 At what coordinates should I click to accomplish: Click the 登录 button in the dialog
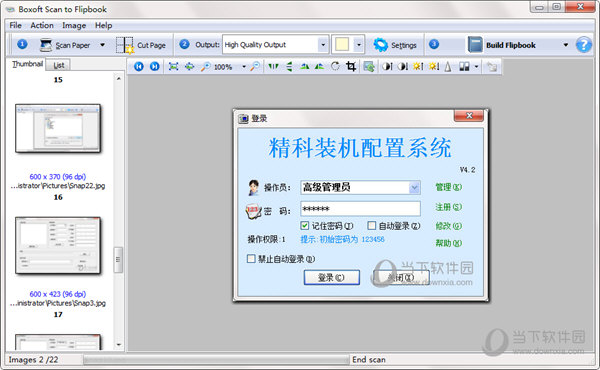[331, 277]
